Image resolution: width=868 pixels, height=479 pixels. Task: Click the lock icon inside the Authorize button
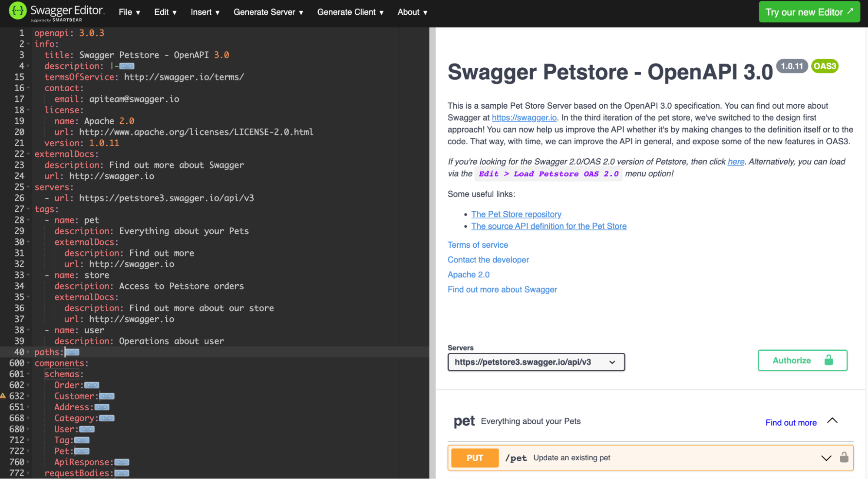tap(828, 360)
